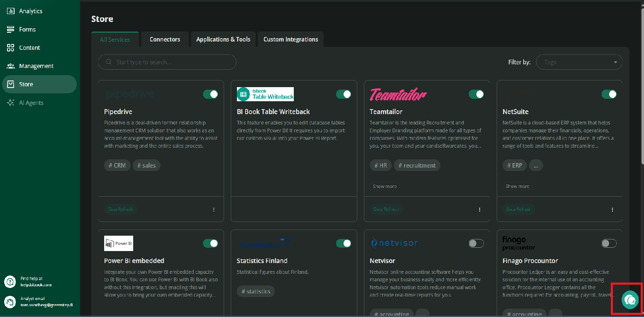The height and width of the screenshot is (317, 644).
Task: Click the analyst email address
Action: [46, 305]
